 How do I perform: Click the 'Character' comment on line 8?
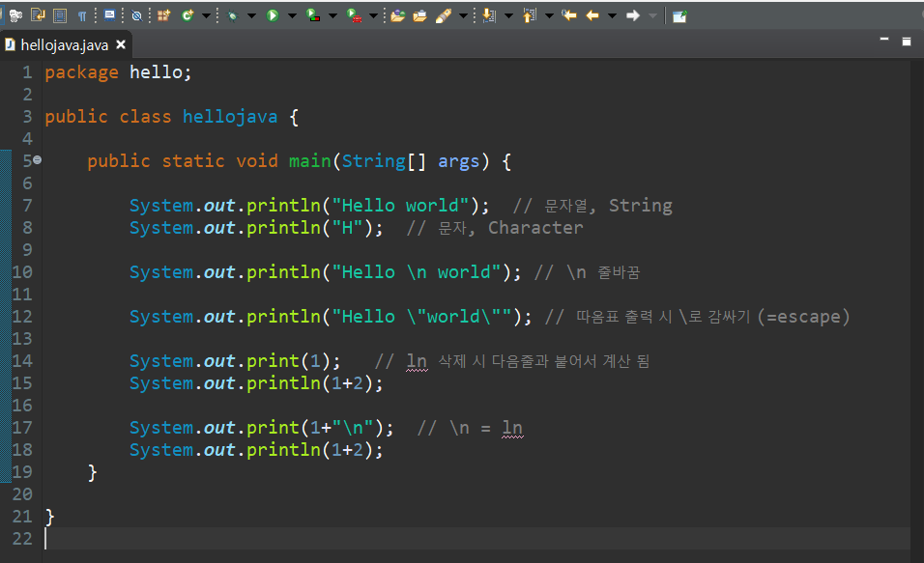coord(535,228)
